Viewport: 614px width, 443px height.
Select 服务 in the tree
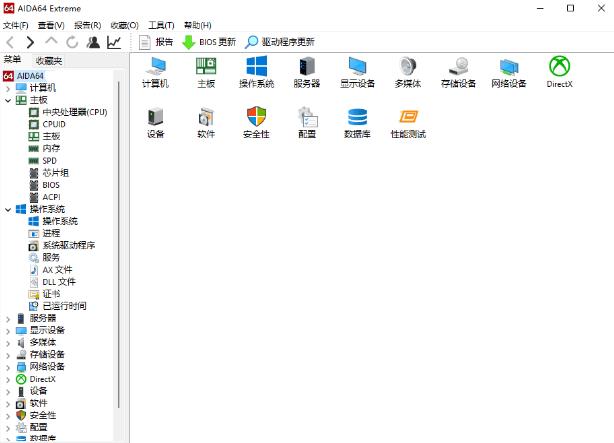45,258
